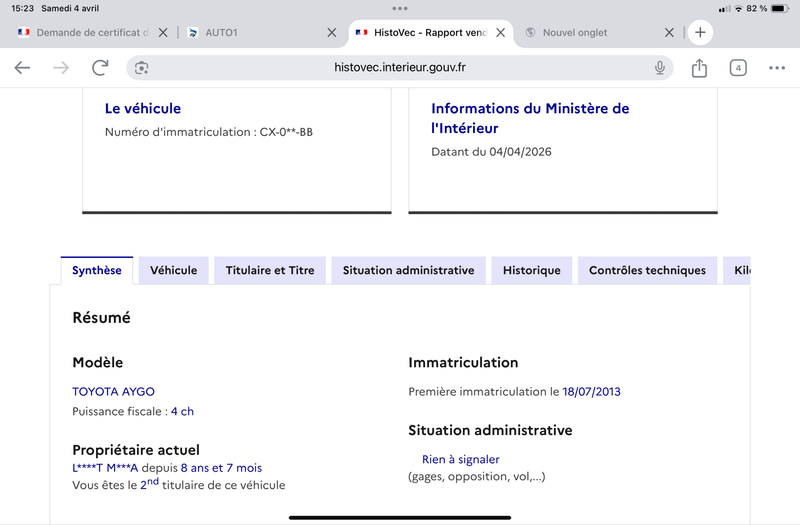Go back to the previous page

tap(22, 68)
